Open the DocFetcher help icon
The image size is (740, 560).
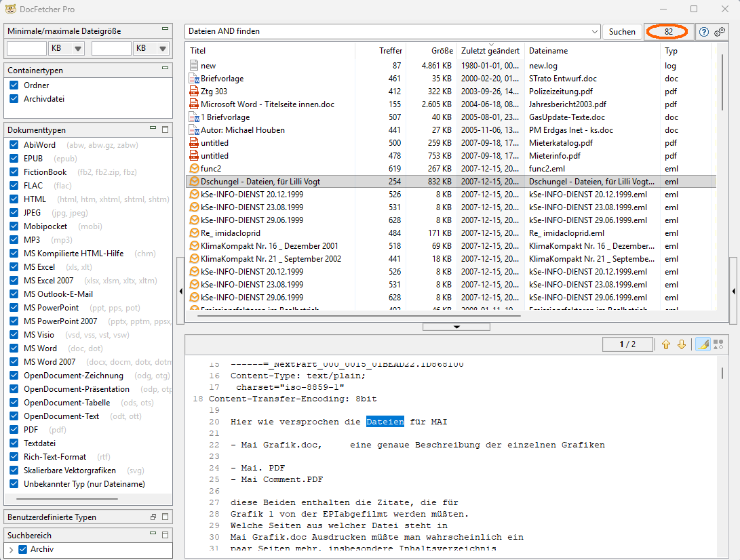tap(704, 32)
